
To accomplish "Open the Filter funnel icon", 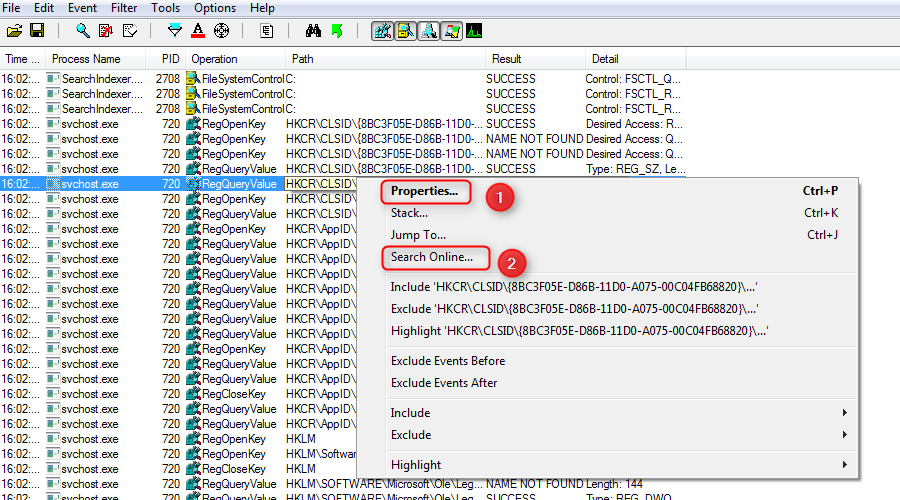I will [x=174, y=31].
